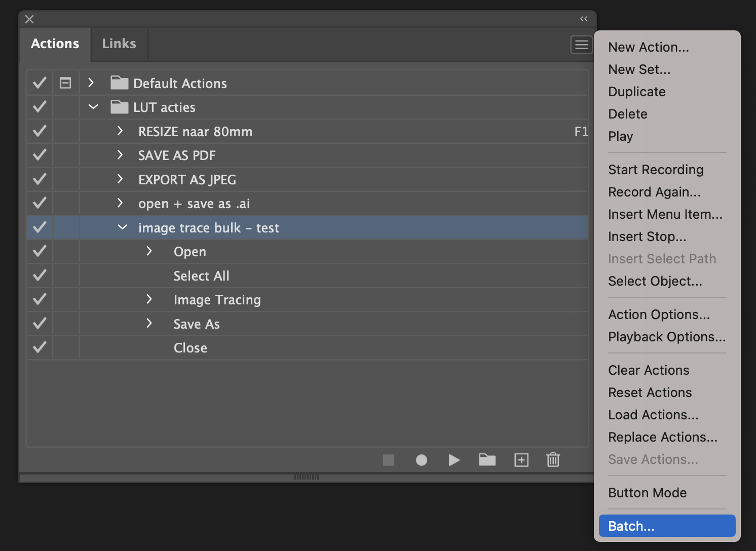Collapse the panel with the double-arrow icon
This screenshot has width=756, height=551.
[583, 18]
